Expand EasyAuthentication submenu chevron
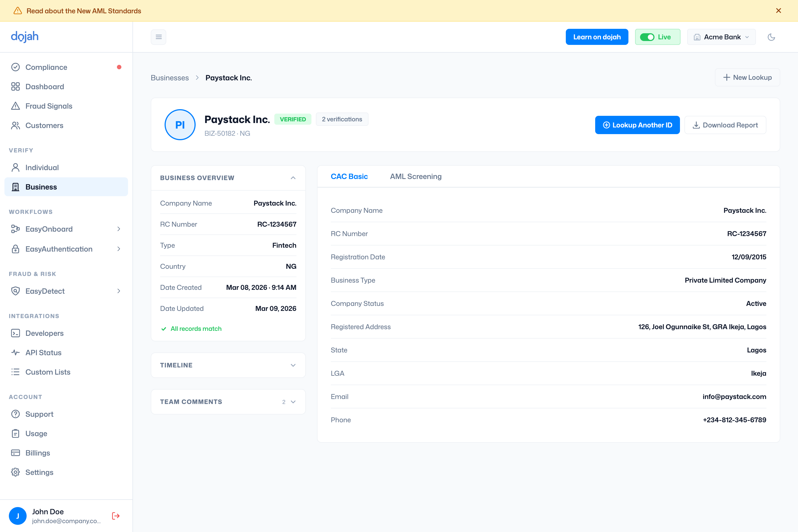This screenshot has width=798, height=532. [119, 249]
